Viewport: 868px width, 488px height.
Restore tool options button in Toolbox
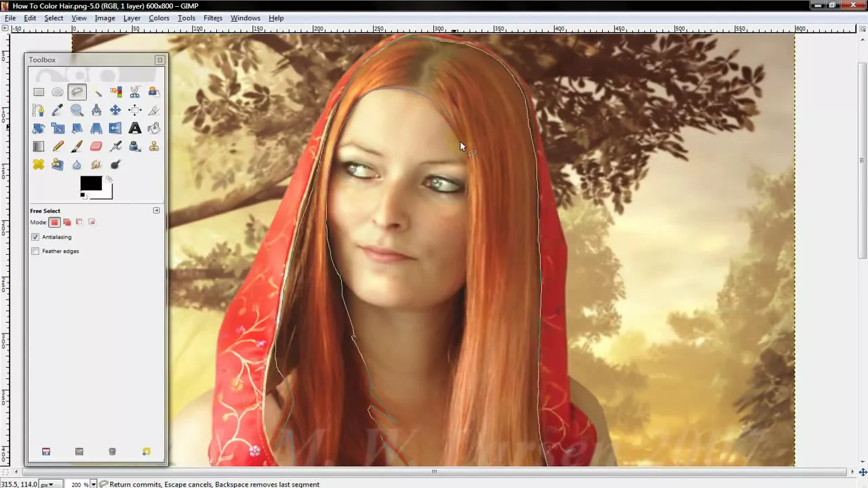[x=79, y=451]
